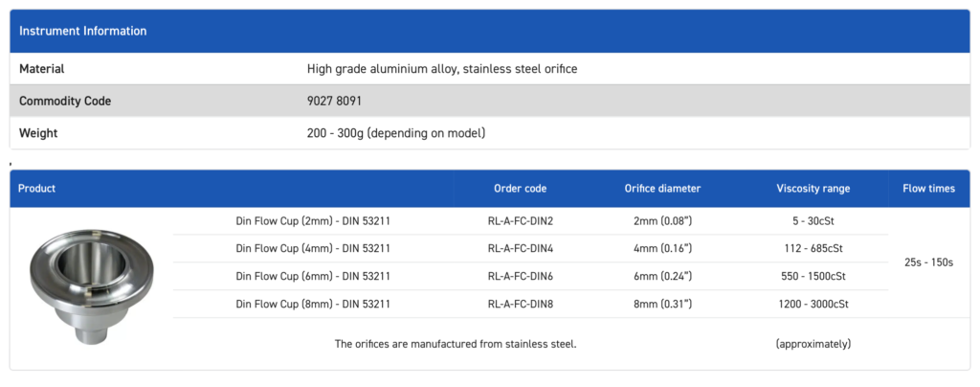Select order code RL-A-FC-DIN2

click(521, 220)
